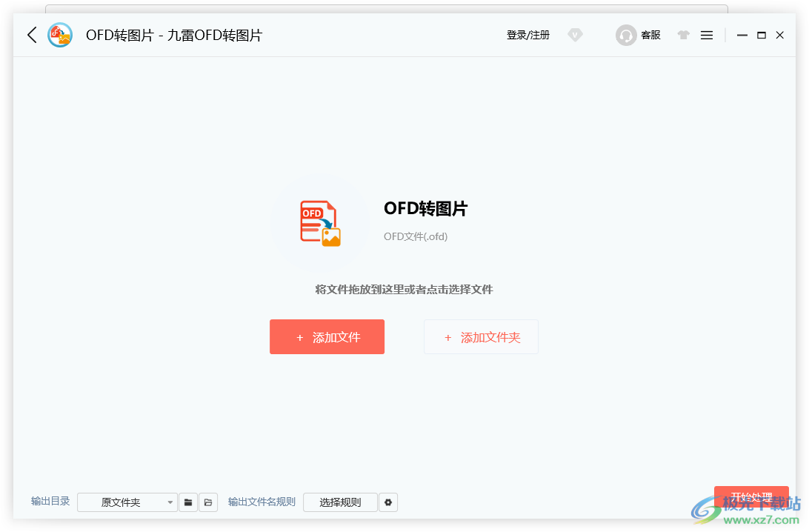Click the OFD to image center icon
The width and height of the screenshot is (809, 532).
pos(320,224)
